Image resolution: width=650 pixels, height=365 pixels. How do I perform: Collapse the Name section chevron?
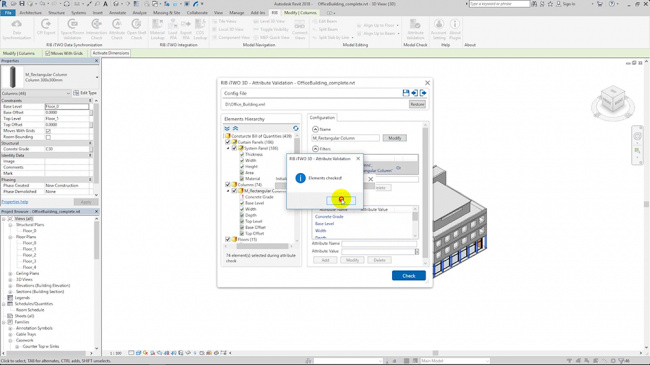315,129
